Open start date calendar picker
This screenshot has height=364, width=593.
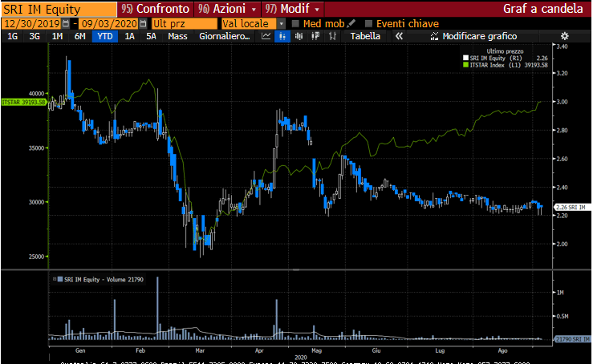click(66, 24)
